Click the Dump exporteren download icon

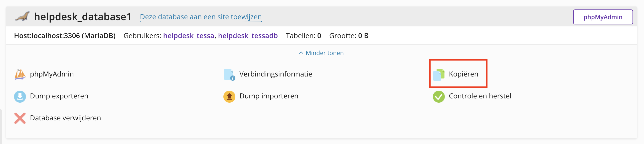point(20,96)
